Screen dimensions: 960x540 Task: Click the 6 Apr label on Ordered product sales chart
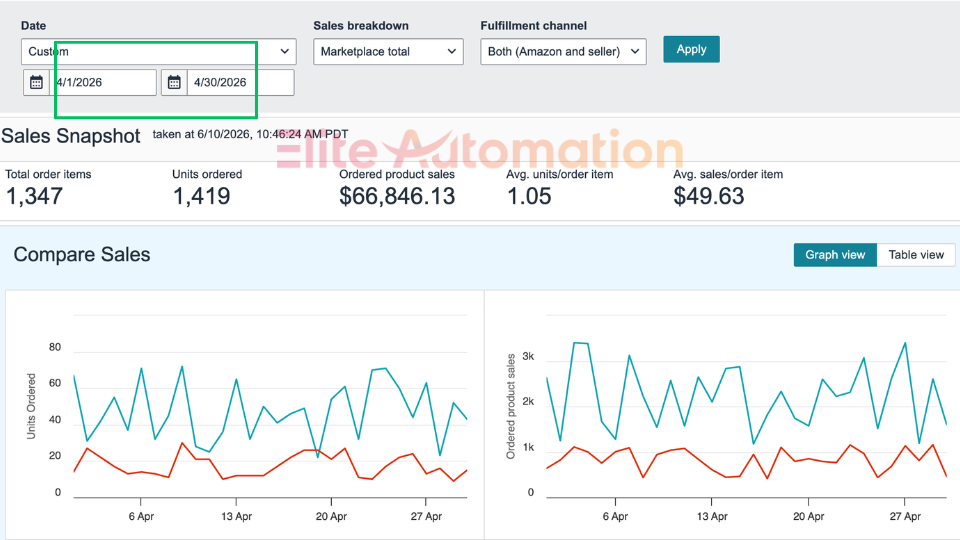615,516
